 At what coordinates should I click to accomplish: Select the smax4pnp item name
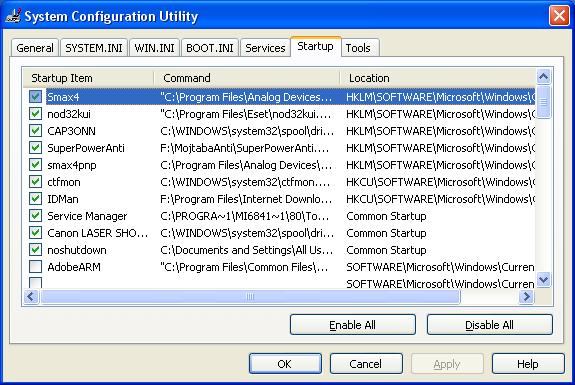[72, 165]
